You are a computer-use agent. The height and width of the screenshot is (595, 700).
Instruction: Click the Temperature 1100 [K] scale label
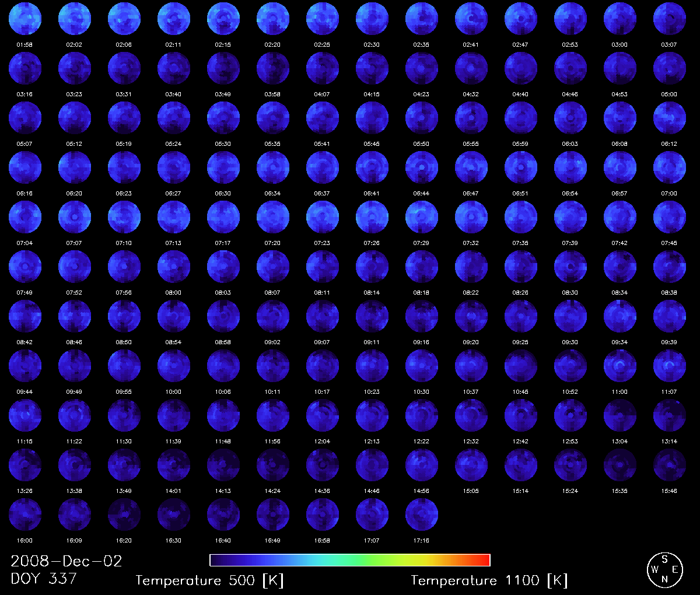pos(489,580)
